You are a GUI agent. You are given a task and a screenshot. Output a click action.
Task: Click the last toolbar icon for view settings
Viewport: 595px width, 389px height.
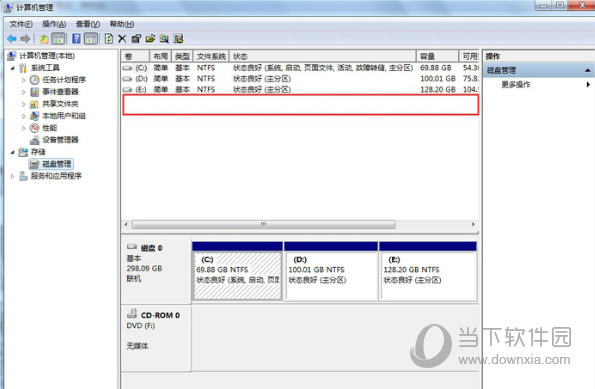[x=178, y=39]
